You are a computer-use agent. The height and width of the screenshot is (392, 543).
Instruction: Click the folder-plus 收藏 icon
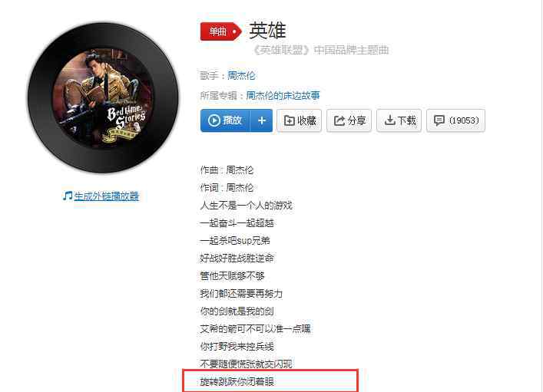click(290, 120)
